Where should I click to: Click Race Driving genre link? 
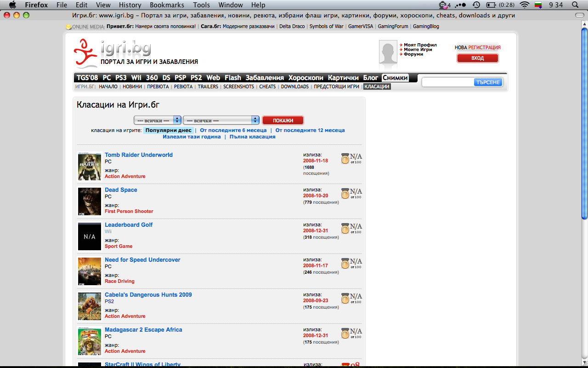[x=119, y=282]
